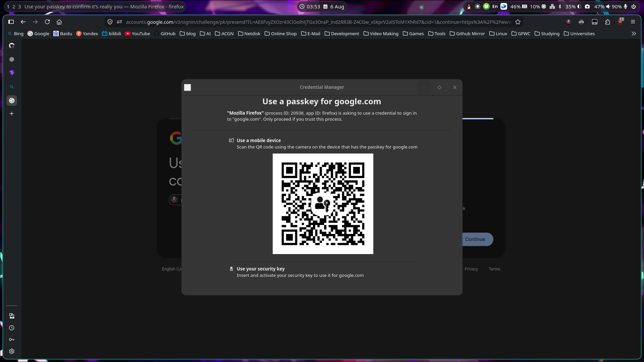The height and width of the screenshot is (362, 644).
Task: Reload the current page
Action: click(x=47, y=22)
